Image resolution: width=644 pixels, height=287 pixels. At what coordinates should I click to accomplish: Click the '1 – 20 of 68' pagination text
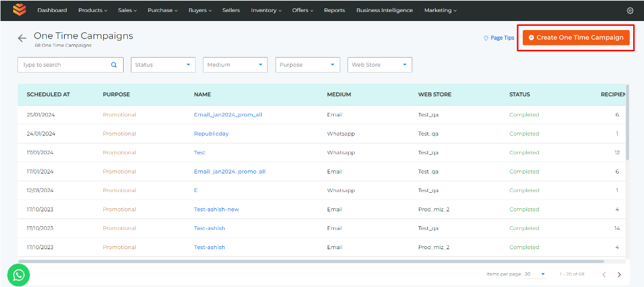click(x=572, y=274)
